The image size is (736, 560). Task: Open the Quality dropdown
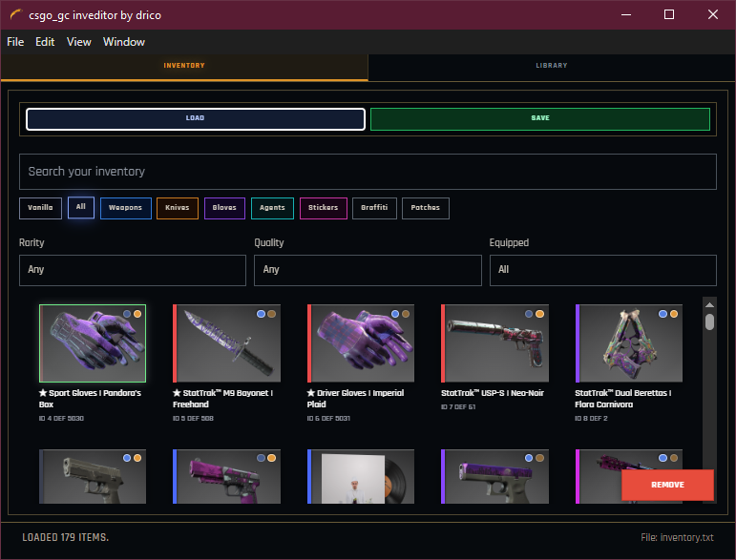[368, 270]
